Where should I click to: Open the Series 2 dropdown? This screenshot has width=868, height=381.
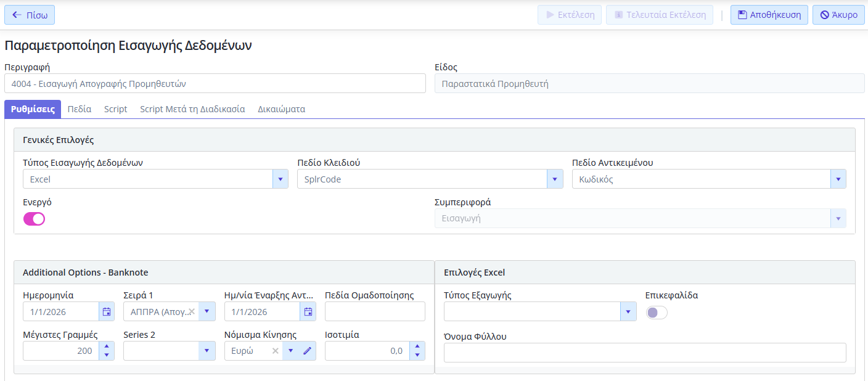tap(207, 351)
